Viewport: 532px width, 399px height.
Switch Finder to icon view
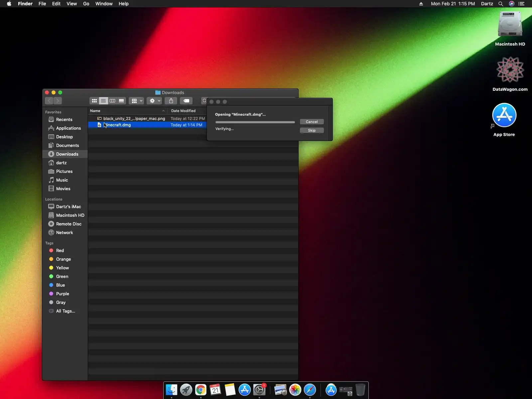point(94,101)
